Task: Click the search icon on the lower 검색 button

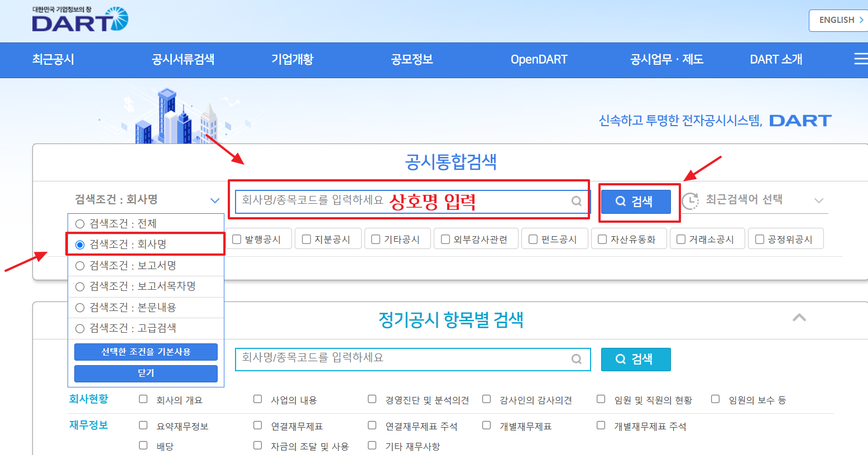Action: coord(621,360)
